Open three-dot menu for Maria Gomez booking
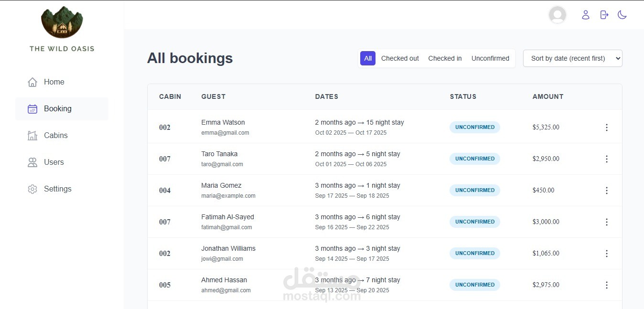644x309 pixels. coord(607,191)
